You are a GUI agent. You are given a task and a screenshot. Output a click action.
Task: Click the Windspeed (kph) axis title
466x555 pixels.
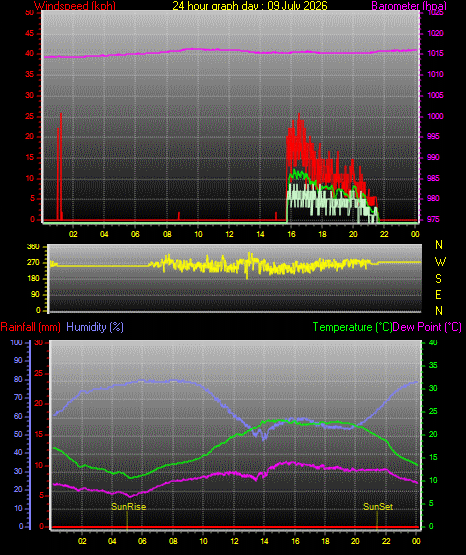point(75,5)
